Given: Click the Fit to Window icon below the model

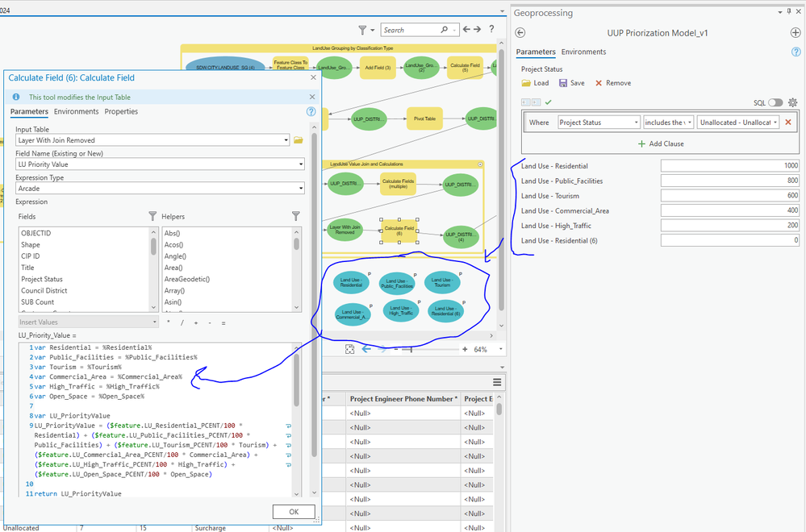Looking at the screenshot, I should click(350, 349).
